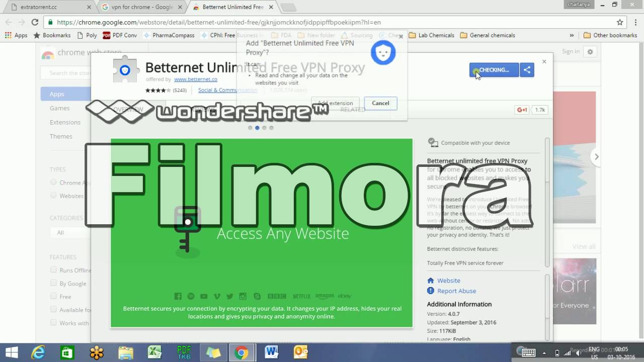Open Extensions in the store sidebar

65,122
